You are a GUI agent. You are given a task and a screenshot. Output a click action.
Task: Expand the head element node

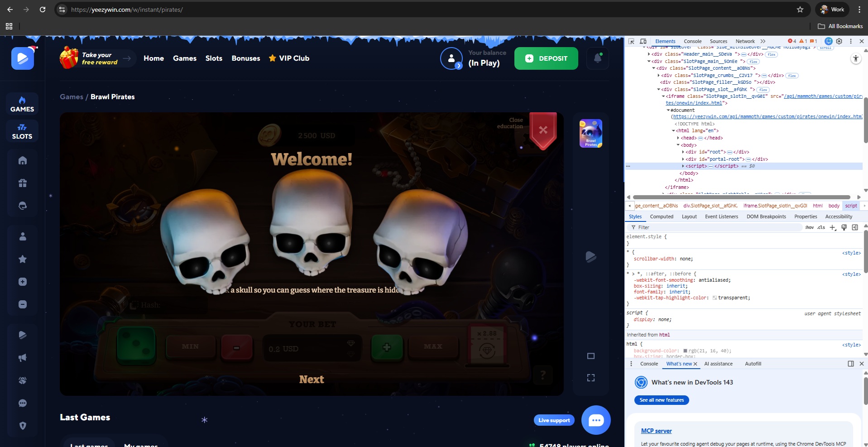[x=678, y=138]
